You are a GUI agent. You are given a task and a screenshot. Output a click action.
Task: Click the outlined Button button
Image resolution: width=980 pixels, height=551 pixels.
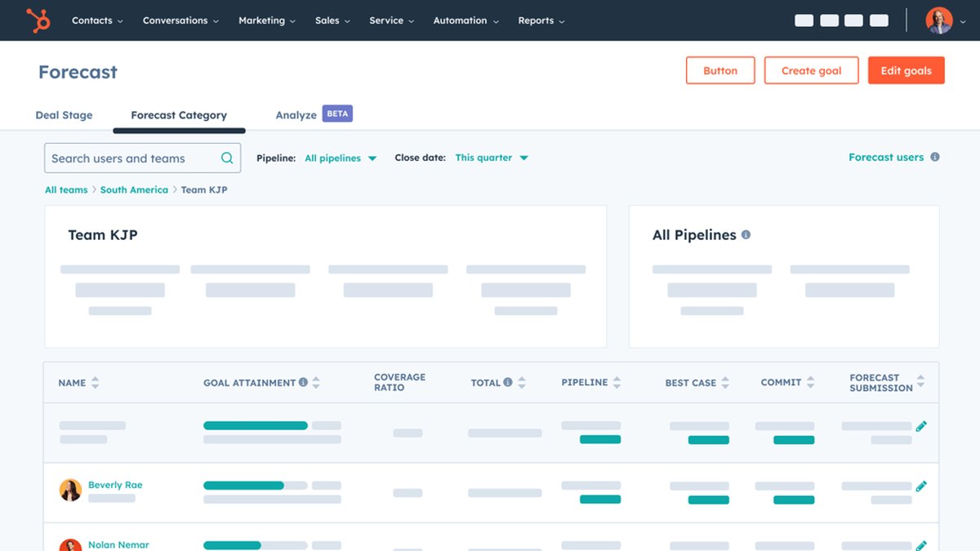[x=720, y=70]
